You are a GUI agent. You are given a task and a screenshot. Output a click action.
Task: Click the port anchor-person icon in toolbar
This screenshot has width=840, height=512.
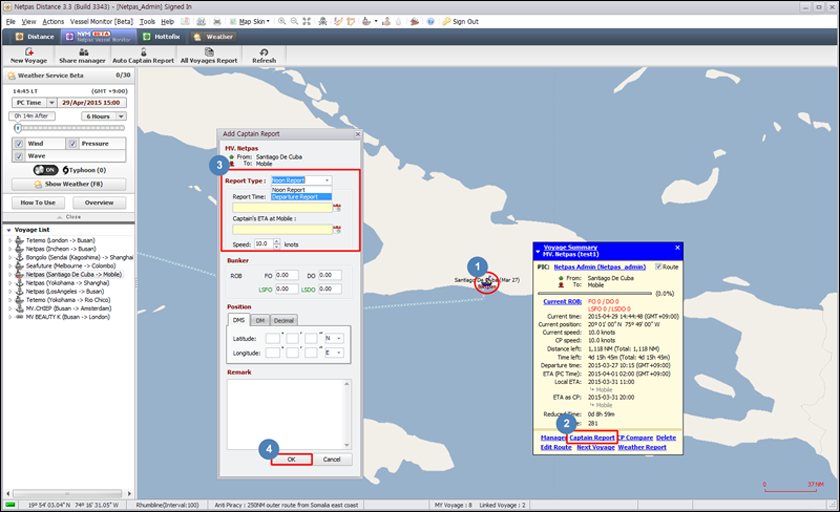[x=386, y=21]
